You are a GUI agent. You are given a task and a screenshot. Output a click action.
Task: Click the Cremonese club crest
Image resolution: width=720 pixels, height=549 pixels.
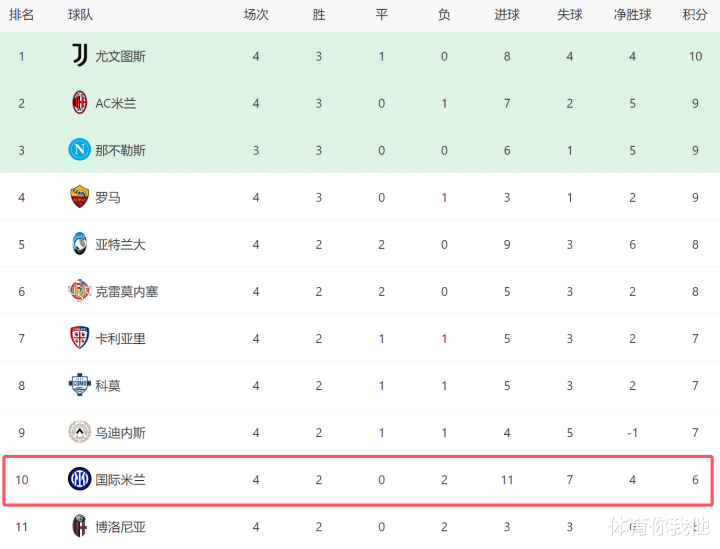pos(80,291)
